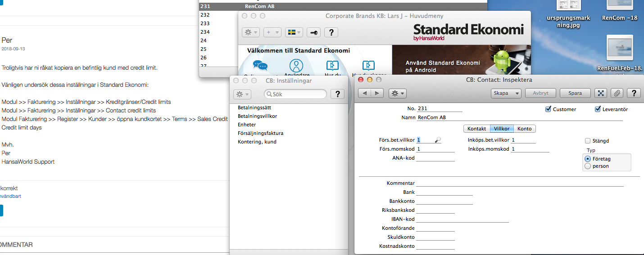Open help in the Huvudmeny window
This screenshot has height=255, width=644.
click(331, 32)
